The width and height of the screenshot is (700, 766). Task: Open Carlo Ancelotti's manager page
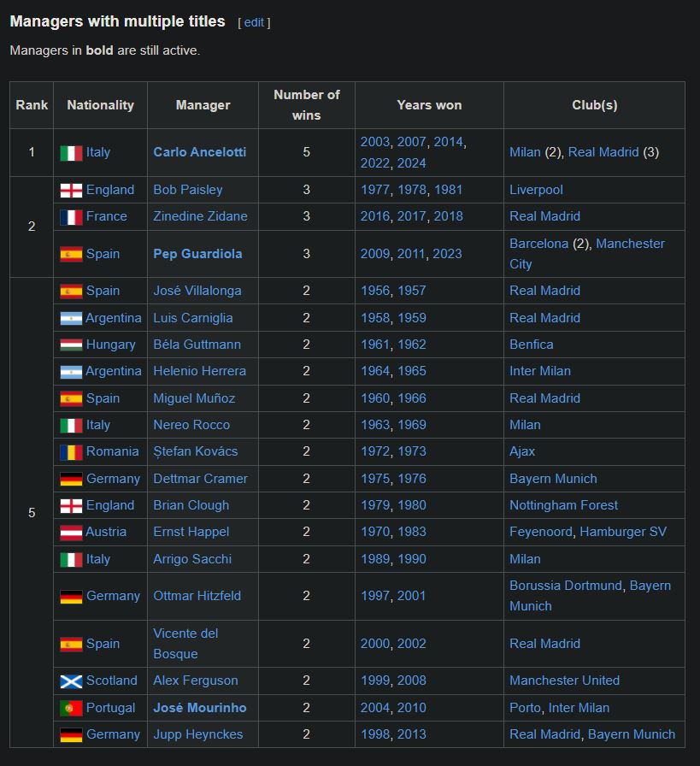point(199,152)
